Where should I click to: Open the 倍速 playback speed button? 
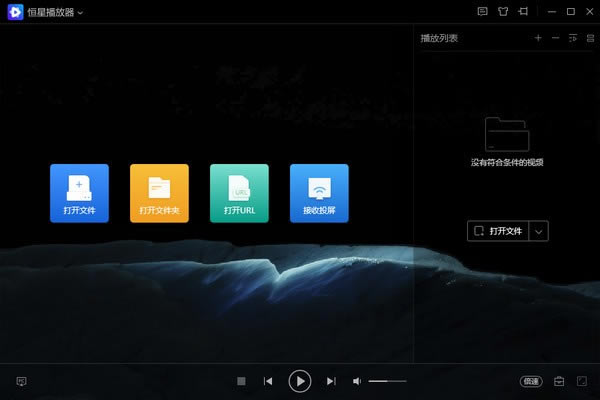pyautogui.click(x=530, y=381)
